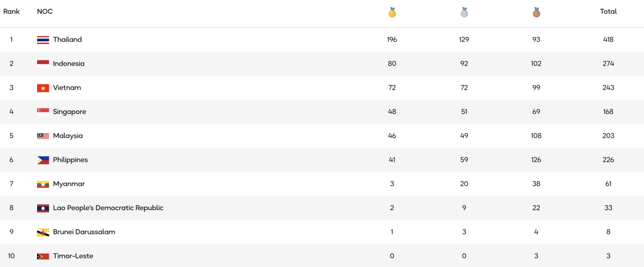Click the Indonesia flag icon
The height and width of the screenshot is (267, 644).
coord(43,64)
